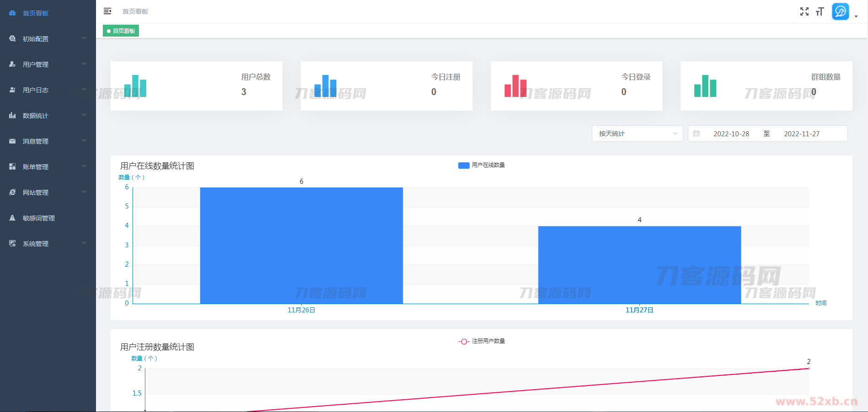Viewport: 868px width, 412px height.
Task: Toggle 用户在线数量 legend series
Action: [x=482, y=165]
